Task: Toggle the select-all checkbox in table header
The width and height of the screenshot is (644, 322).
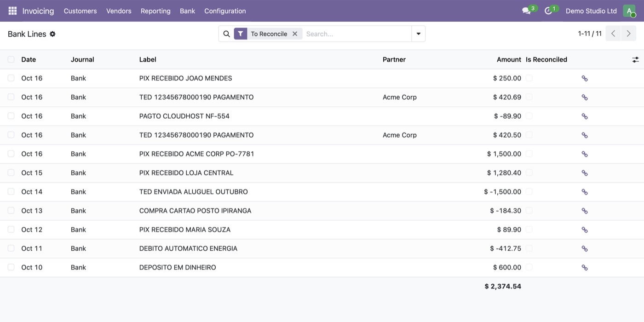Action: (11, 59)
